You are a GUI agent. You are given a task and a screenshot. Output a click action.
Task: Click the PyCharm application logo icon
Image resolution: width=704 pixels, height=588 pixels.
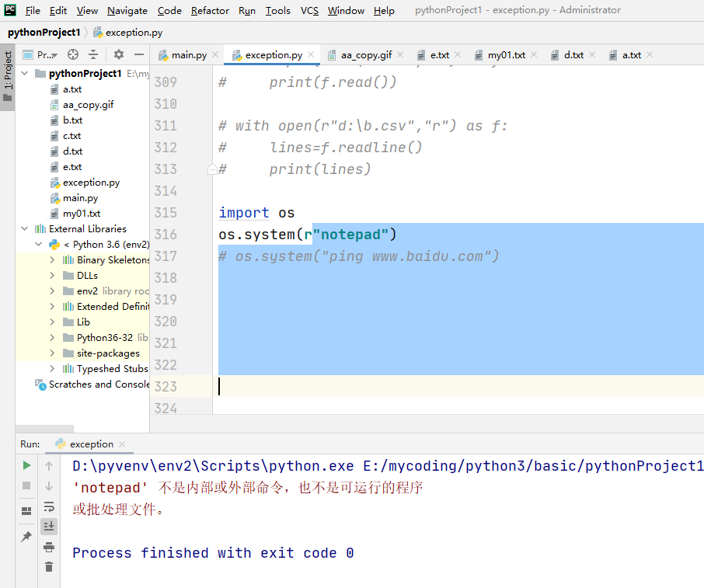(x=10, y=10)
